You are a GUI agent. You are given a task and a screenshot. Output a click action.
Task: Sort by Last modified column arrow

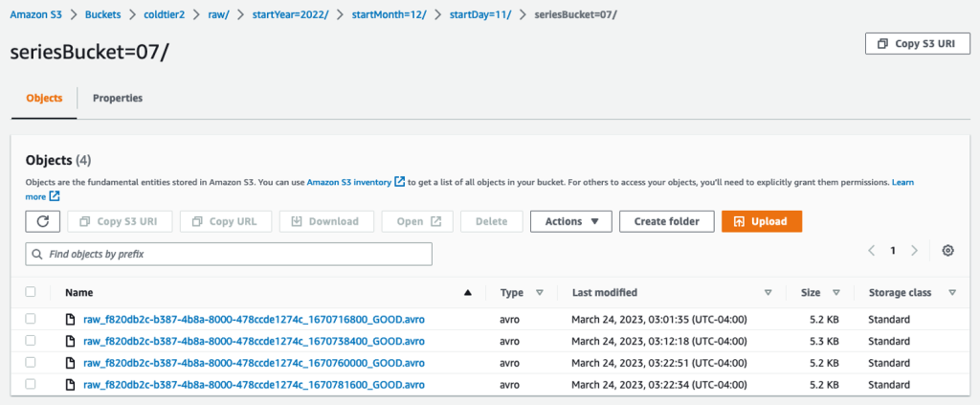[768, 293]
